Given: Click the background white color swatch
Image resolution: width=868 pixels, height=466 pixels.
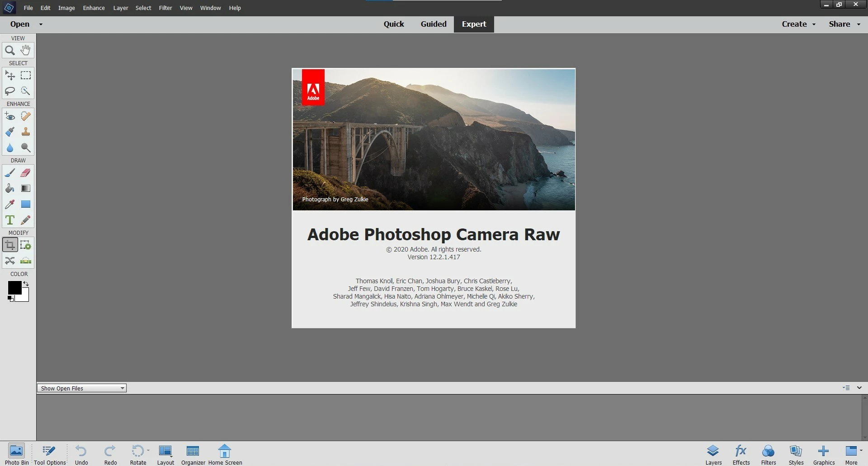Looking at the screenshot, I should click(x=25, y=297).
